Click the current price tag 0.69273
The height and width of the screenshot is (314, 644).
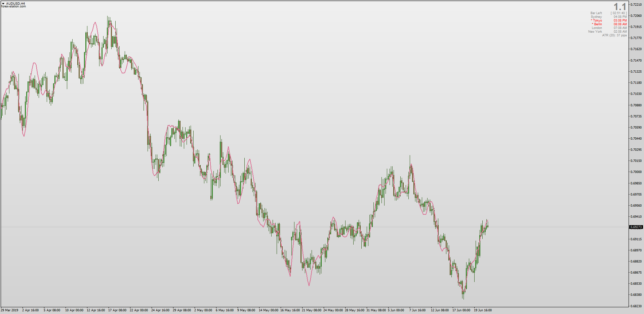pos(636,227)
